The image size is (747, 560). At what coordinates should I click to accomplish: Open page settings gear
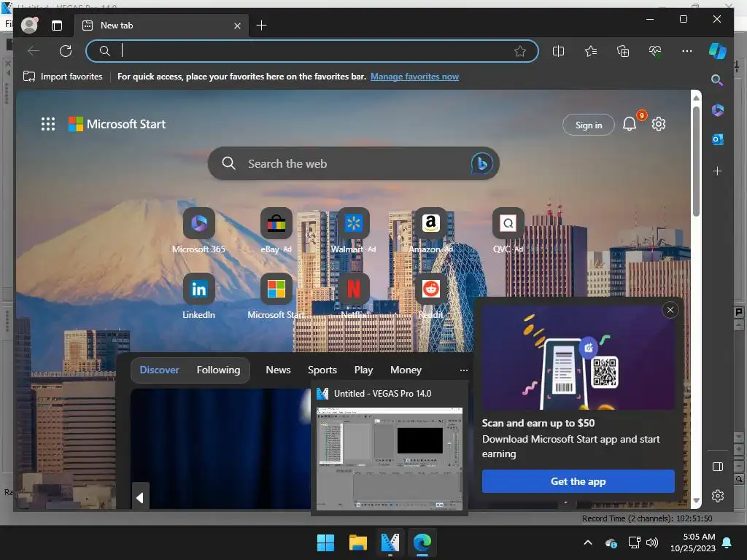point(659,124)
